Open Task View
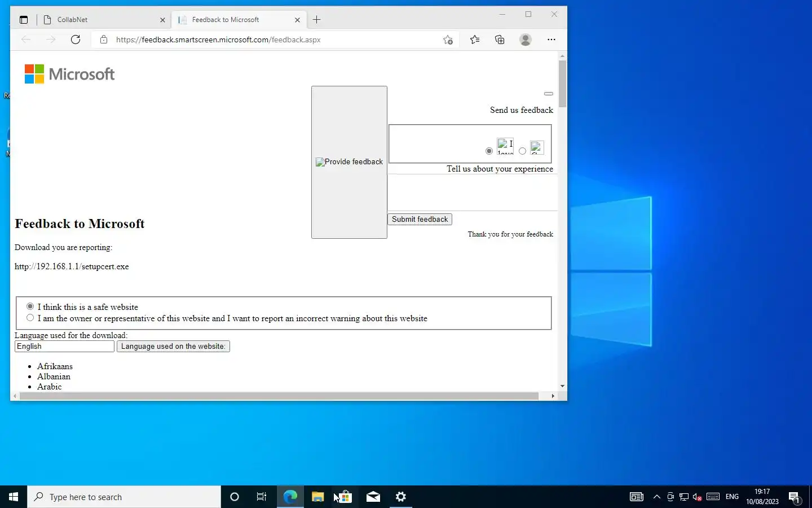This screenshot has height=508, width=812. (x=262, y=497)
